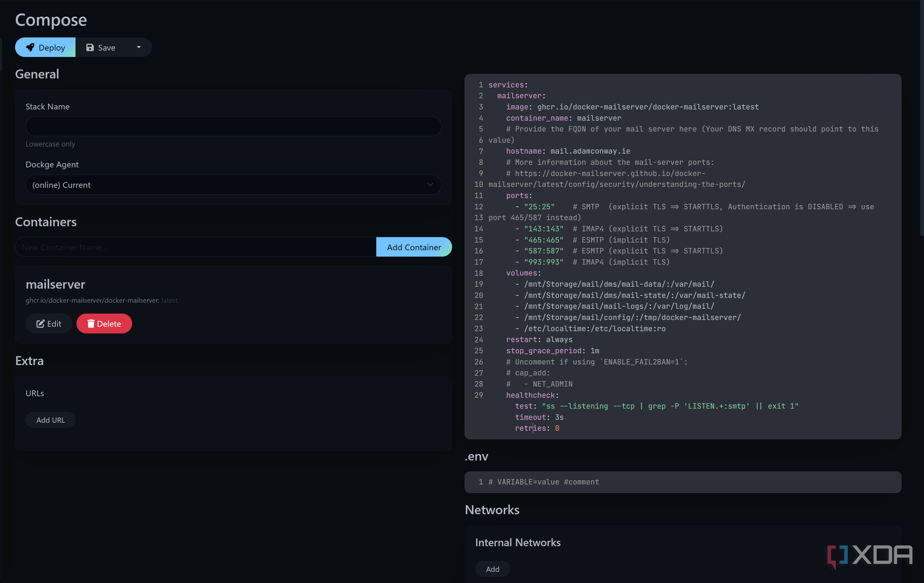Delete the mailserver container

[x=104, y=323]
